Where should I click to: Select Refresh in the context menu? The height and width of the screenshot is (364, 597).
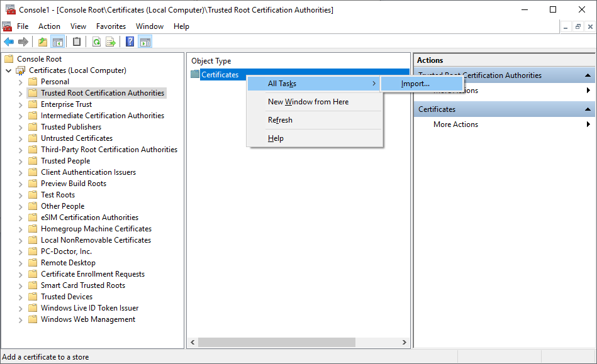click(x=280, y=120)
